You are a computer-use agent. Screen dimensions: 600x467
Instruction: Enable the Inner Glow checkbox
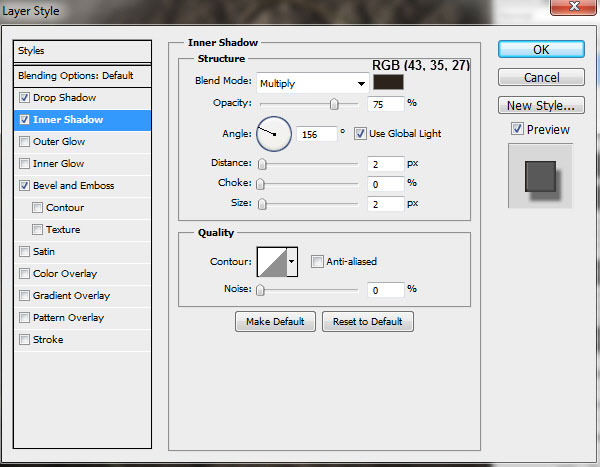tap(24, 163)
